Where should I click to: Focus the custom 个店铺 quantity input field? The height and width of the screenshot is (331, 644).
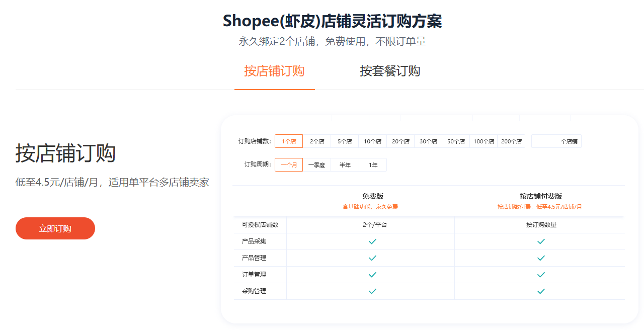pyautogui.click(x=546, y=141)
